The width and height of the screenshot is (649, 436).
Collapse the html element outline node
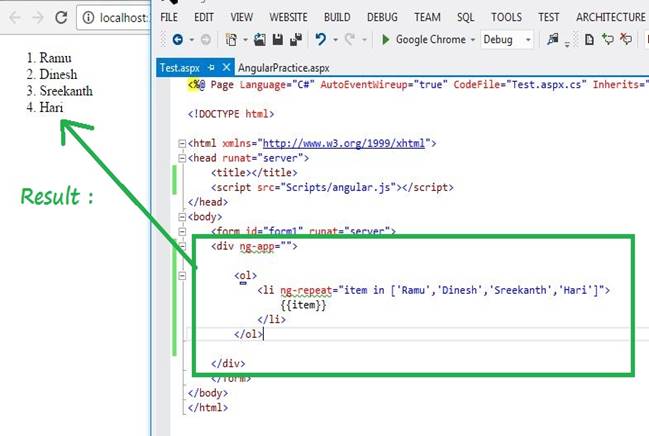pos(182,144)
